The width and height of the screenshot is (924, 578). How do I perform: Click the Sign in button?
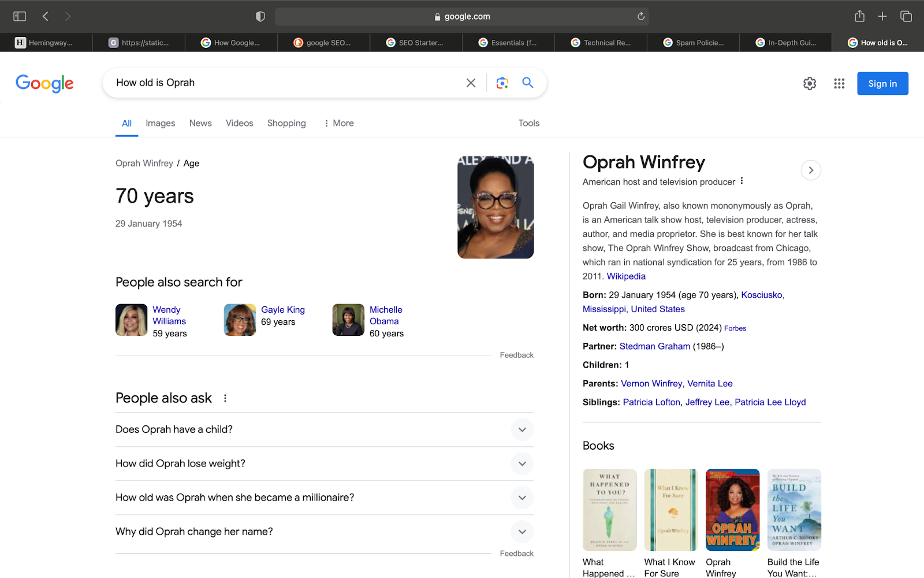point(882,83)
